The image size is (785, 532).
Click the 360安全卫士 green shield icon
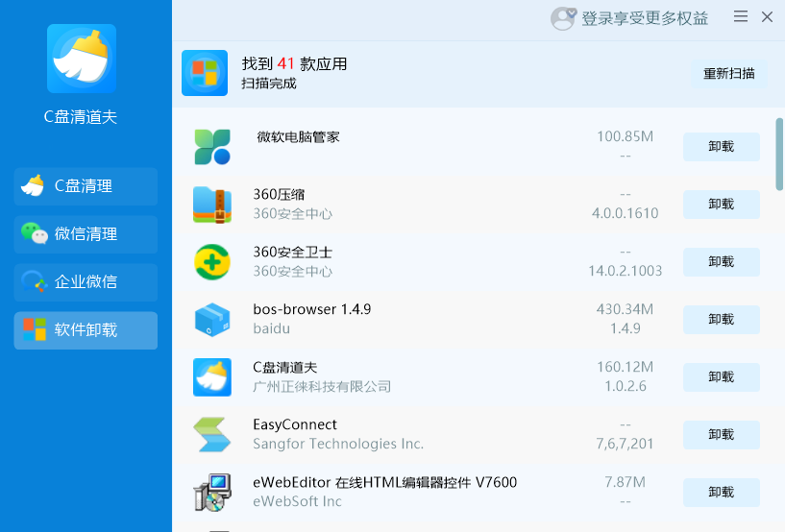212,262
